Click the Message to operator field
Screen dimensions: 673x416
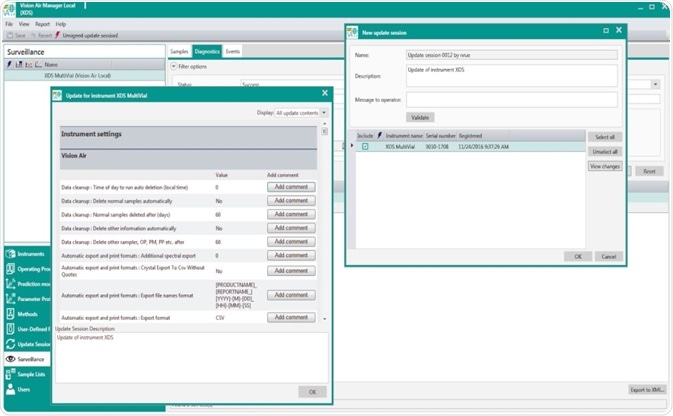512,100
